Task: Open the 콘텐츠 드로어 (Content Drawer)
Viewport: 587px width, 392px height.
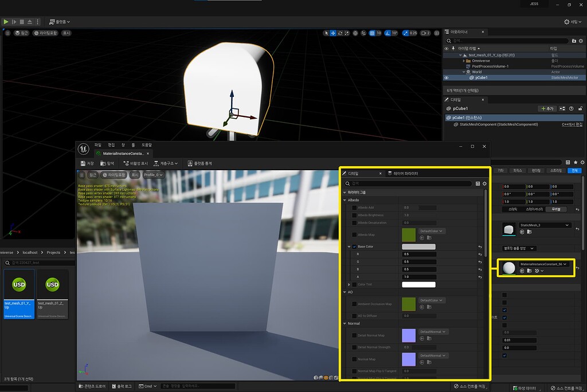Action: tap(92, 386)
